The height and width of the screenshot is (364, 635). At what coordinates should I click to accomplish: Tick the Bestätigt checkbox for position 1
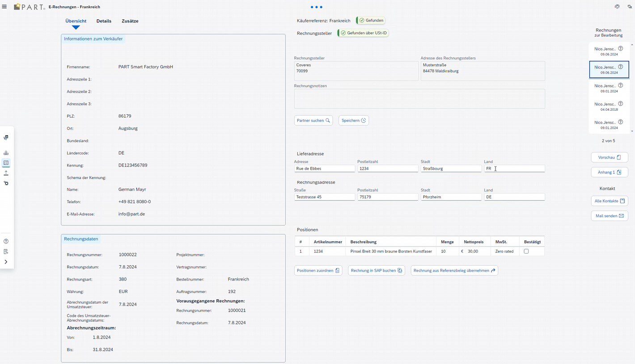pos(526,251)
